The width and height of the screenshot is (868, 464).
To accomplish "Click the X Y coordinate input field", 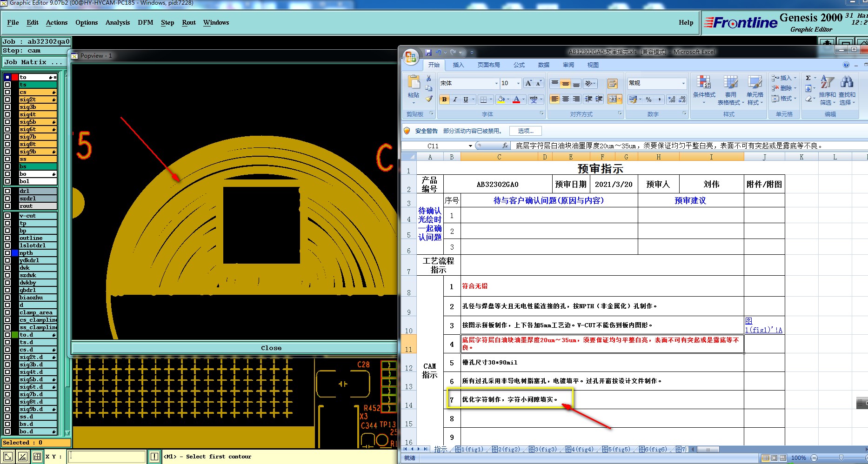I will point(107,457).
